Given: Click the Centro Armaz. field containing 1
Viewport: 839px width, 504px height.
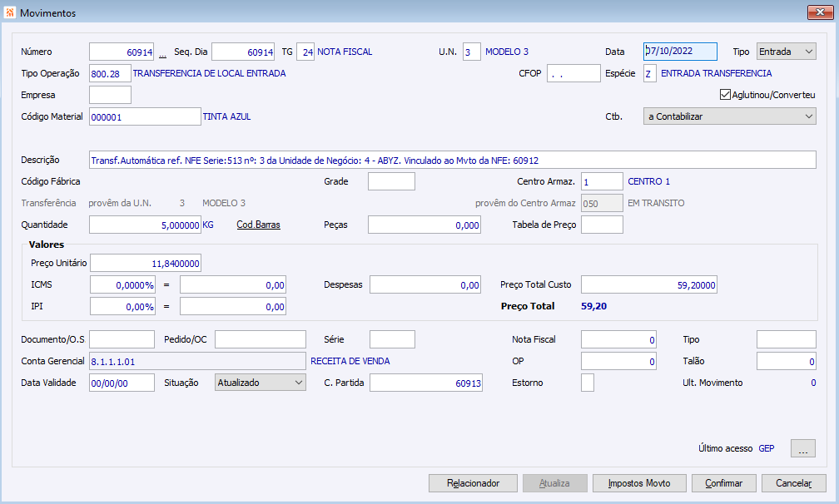Looking at the screenshot, I should [x=602, y=181].
